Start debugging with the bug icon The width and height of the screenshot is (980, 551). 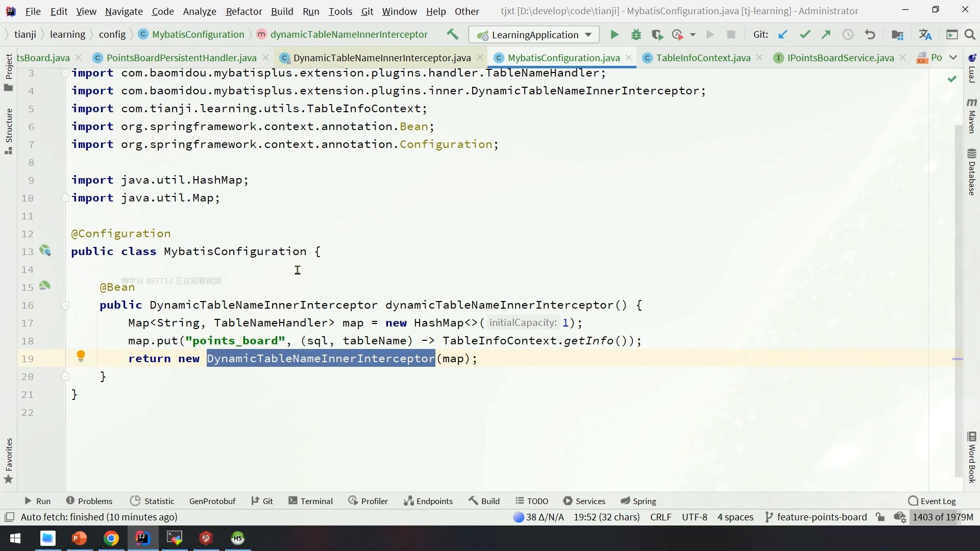(x=636, y=35)
